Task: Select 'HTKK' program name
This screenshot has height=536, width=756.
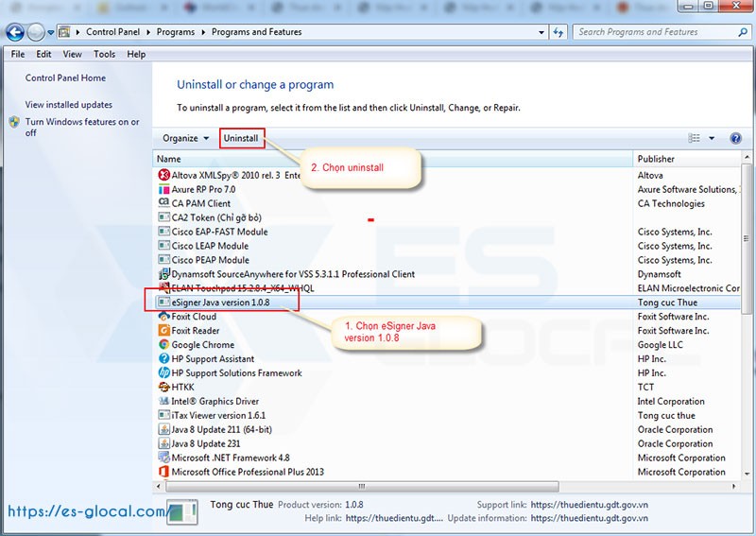Action: (182, 387)
